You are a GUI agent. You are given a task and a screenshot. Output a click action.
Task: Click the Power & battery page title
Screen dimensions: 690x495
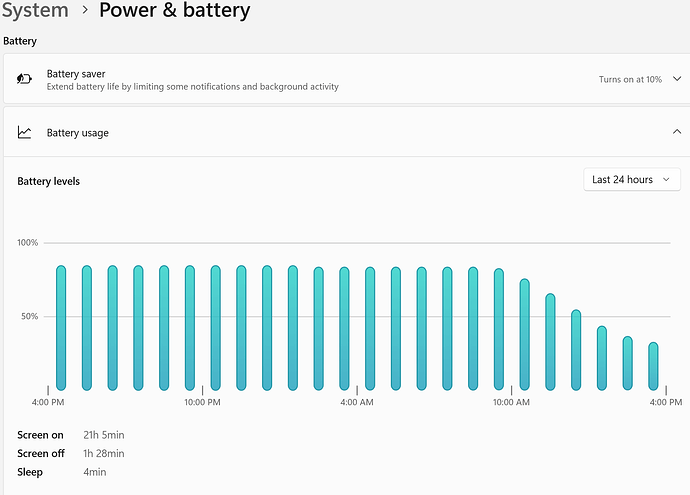point(175,10)
